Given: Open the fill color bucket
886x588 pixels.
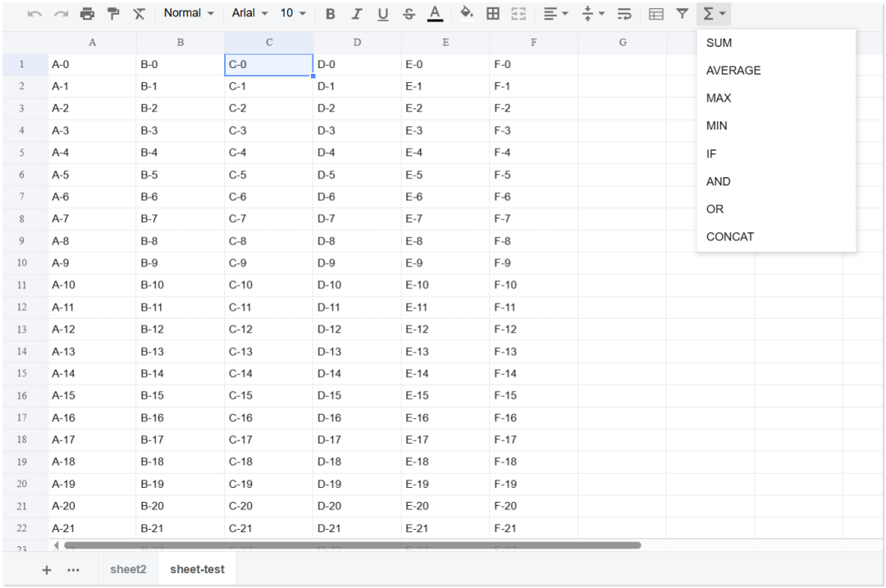Looking at the screenshot, I should [467, 13].
